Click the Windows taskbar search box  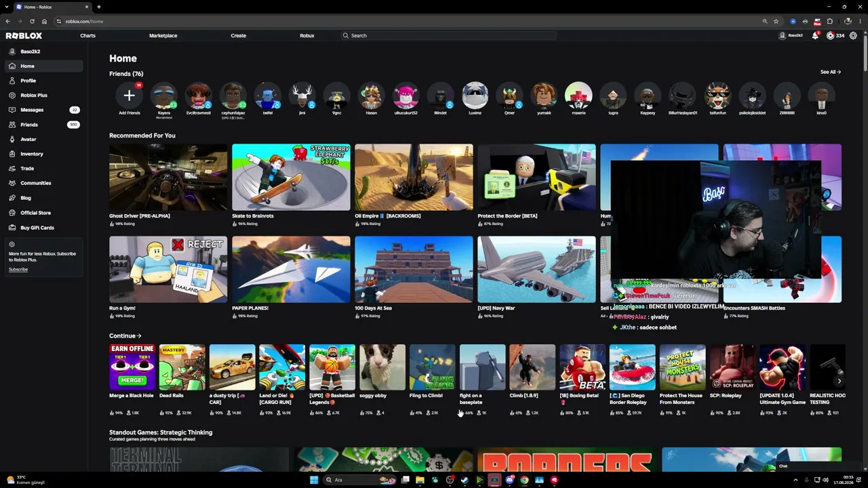click(359, 480)
